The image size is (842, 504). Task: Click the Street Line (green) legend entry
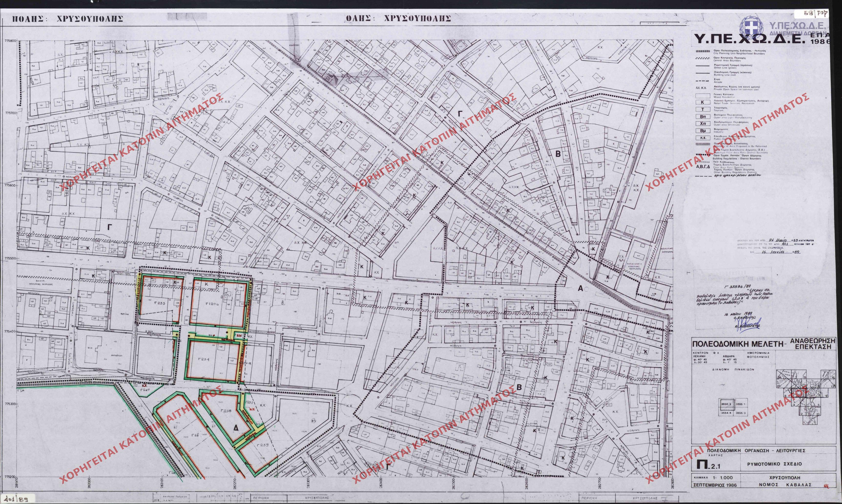(x=728, y=67)
